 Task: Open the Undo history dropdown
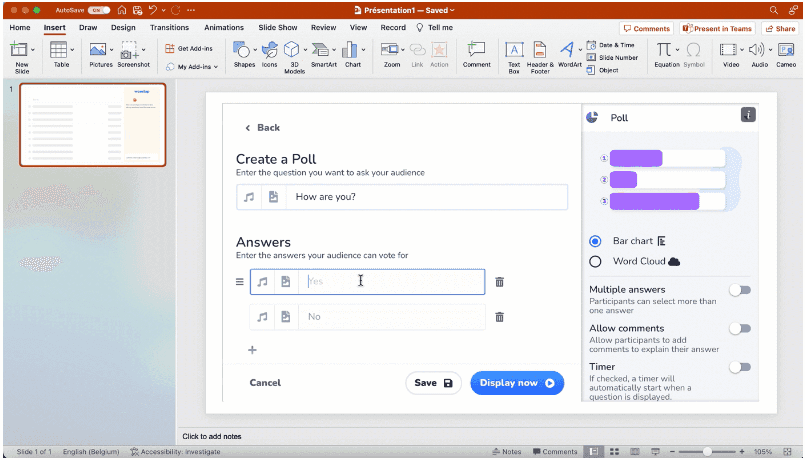click(x=163, y=10)
